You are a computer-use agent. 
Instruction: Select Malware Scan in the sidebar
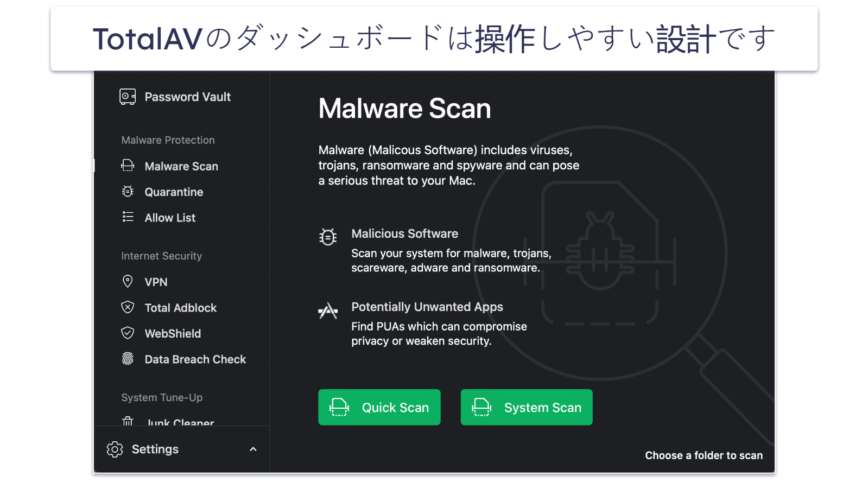pos(181,166)
